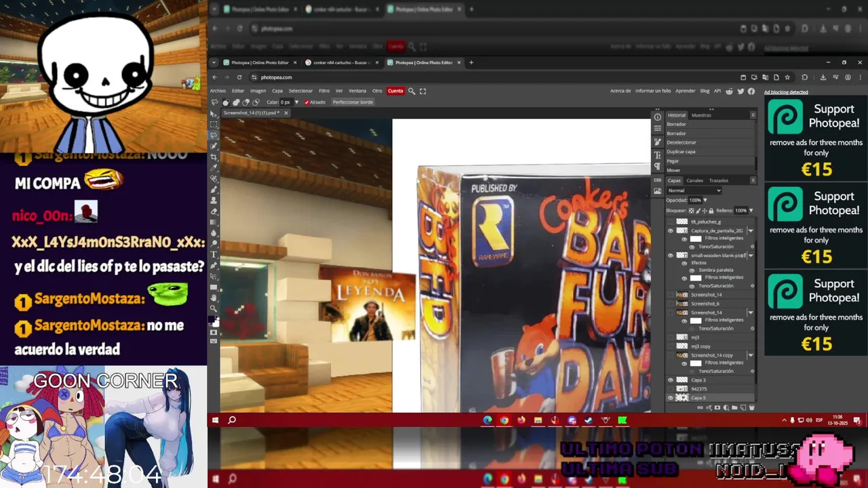The width and height of the screenshot is (868, 488).
Task: Switch to the conker n64 cartucho browser tab
Action: [342, 62]
